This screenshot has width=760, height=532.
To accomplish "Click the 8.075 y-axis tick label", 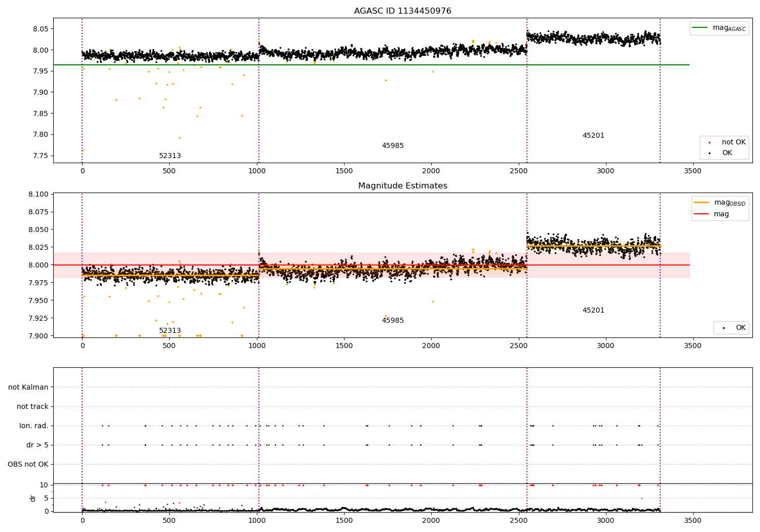I will pos(38,212).
